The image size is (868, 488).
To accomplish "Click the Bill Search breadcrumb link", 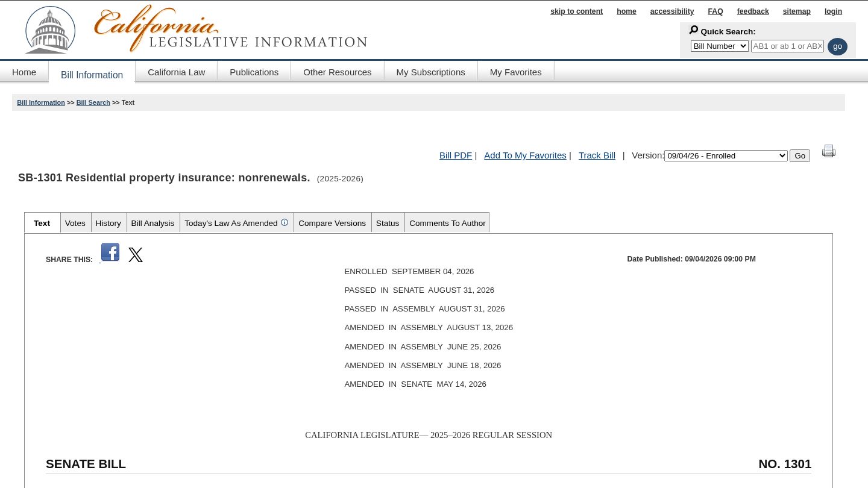I will (93, 102).
